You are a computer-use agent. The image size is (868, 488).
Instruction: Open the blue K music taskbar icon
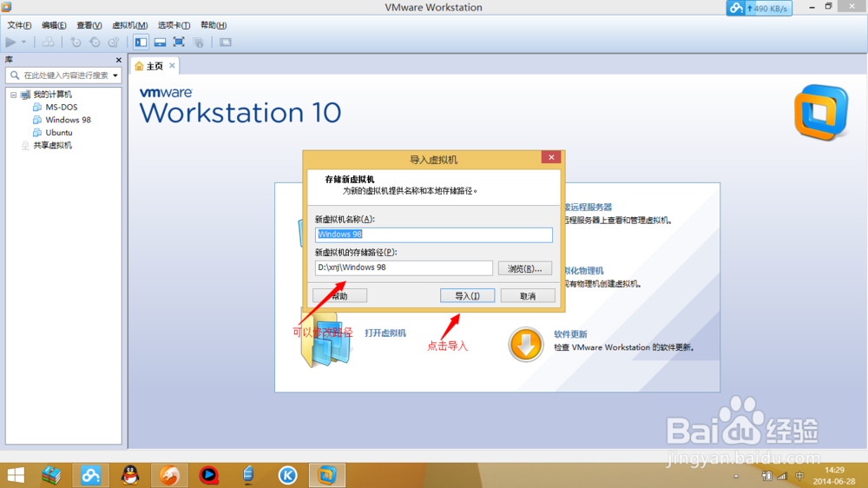[x=287, y=475]
